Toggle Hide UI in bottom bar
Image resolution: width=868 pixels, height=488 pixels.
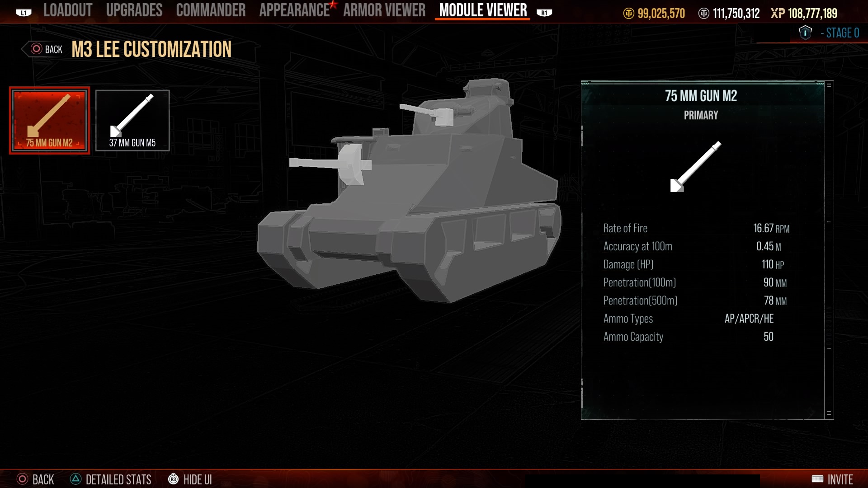coord(190,479)
